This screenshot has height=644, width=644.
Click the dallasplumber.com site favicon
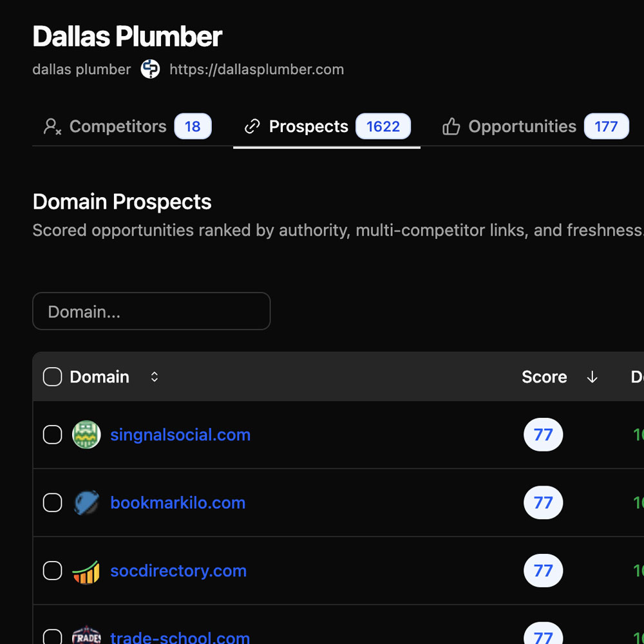click(x=150, y=70)
